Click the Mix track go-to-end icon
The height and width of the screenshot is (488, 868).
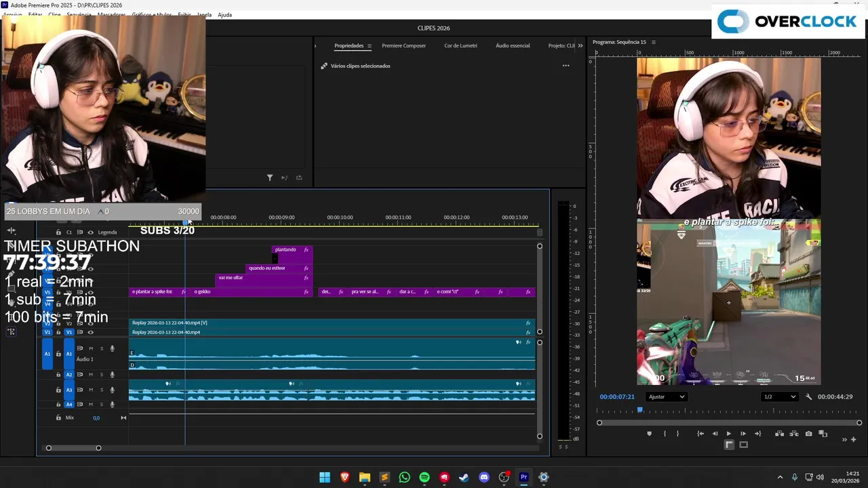click(123, 418)
